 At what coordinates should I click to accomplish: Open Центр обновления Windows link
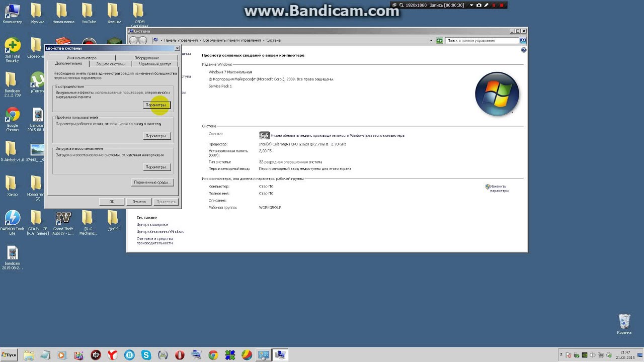click(x=160, y=232)
